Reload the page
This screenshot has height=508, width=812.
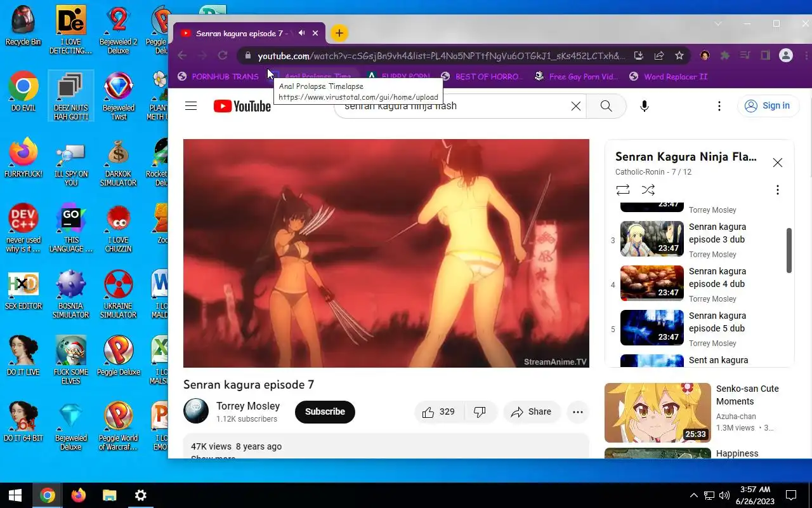223,56
